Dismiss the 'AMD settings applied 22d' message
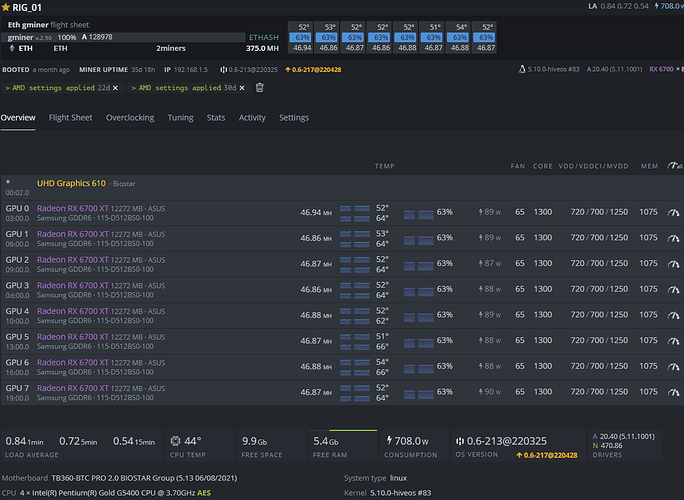The width and height of the screenshot is (684, 500). [x=115, y=88]
